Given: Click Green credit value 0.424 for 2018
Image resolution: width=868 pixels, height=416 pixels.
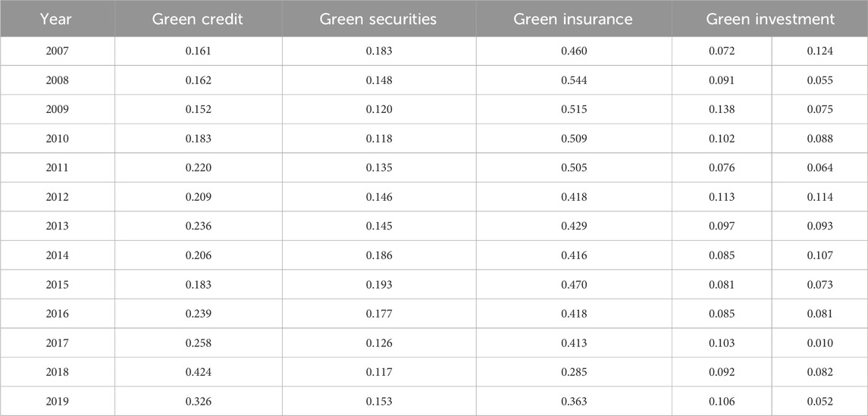Looking at the screenshot, I should [x=198, y=372].
